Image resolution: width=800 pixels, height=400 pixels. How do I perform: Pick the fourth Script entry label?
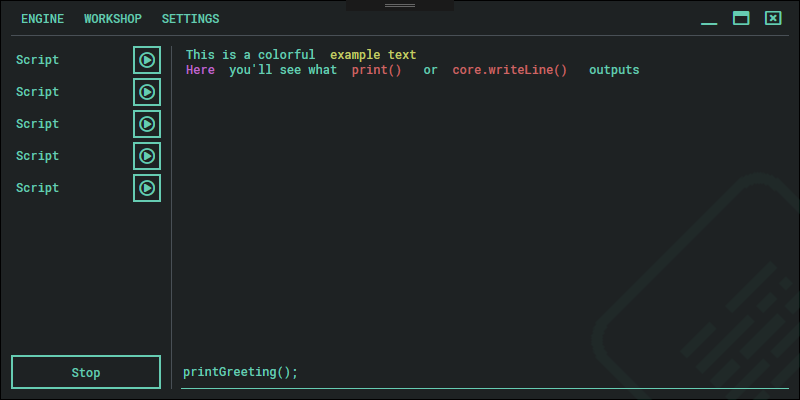[38, 156]
